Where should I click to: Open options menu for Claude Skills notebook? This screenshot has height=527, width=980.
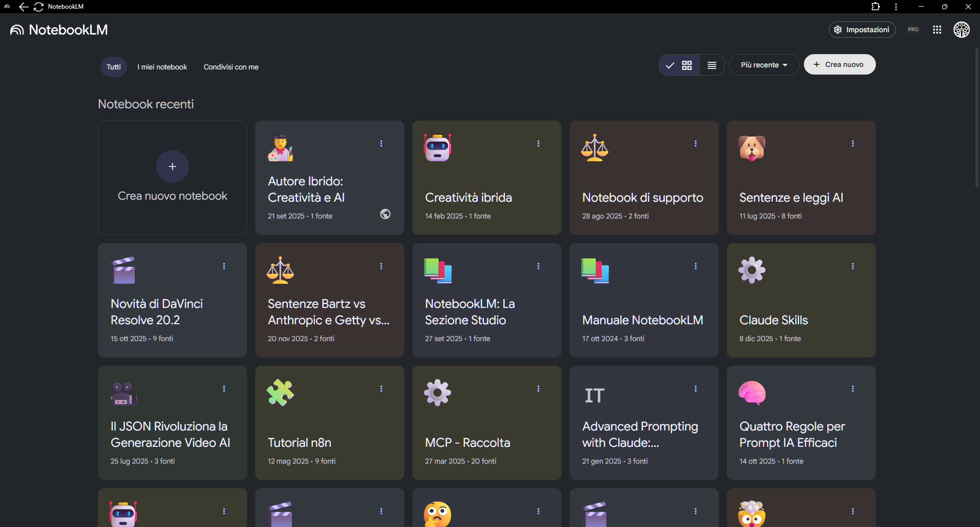[x=852, y=266]
